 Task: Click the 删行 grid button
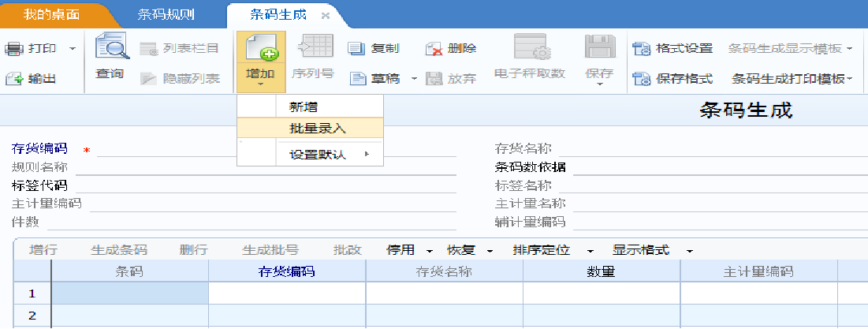click(194, 250)
